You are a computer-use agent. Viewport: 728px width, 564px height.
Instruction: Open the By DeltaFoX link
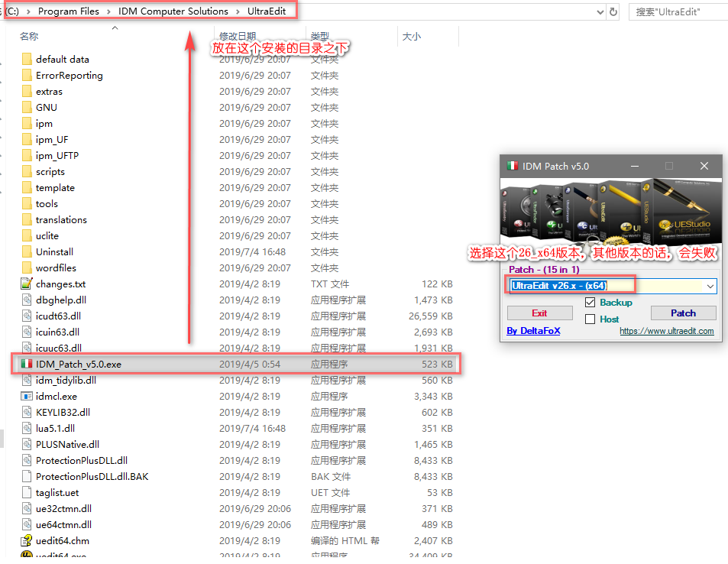[x=533, y=331]
